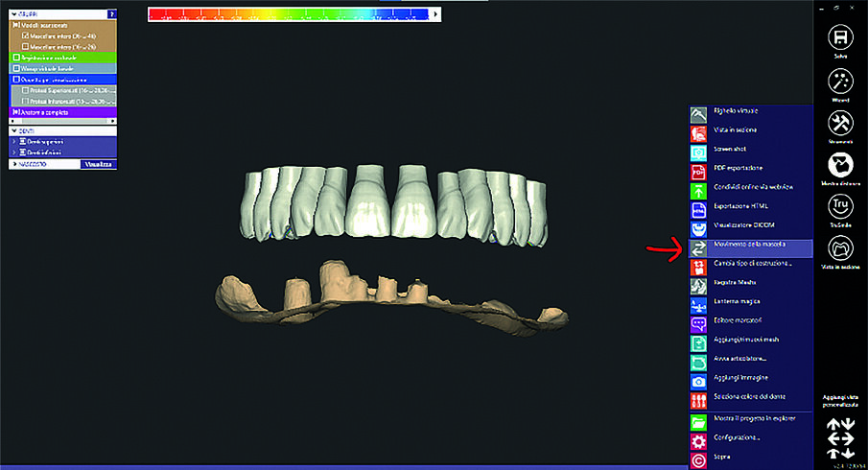Collapse the GRUPPI panel arrow

pos(13,13)
